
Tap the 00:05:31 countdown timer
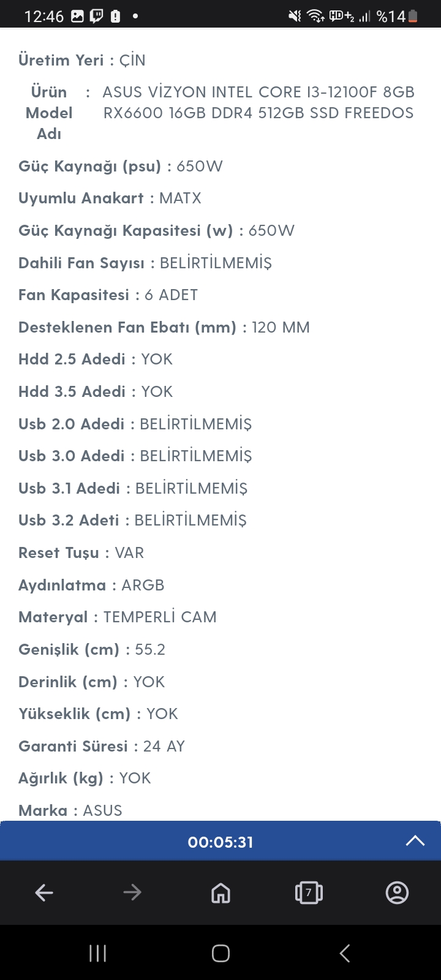coord(221,842)
